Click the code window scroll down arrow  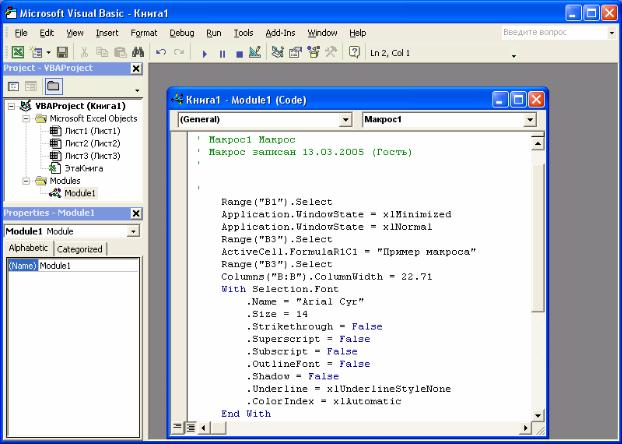pos(538,415)
